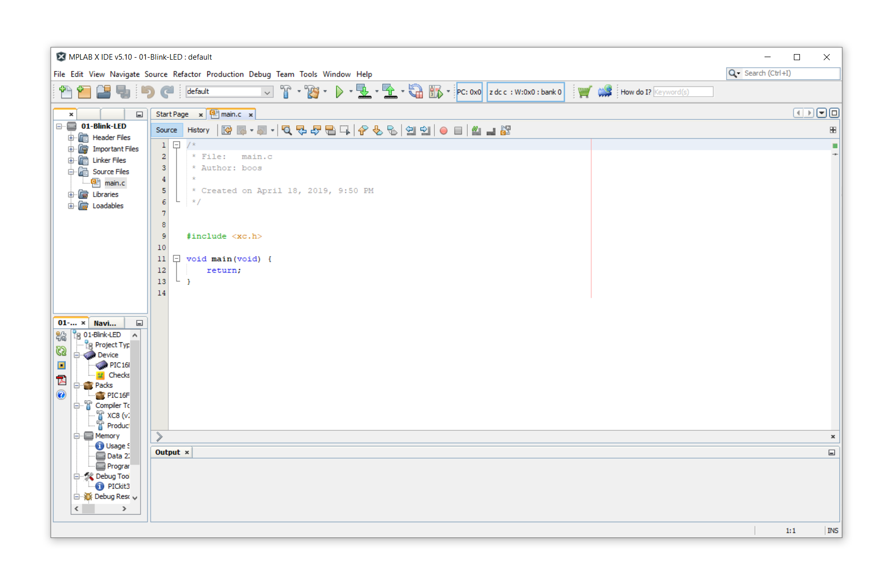This screenshot has height=588, width=895.
Task: Click Make and Program Device icon
Action: [x=364, y=92]
